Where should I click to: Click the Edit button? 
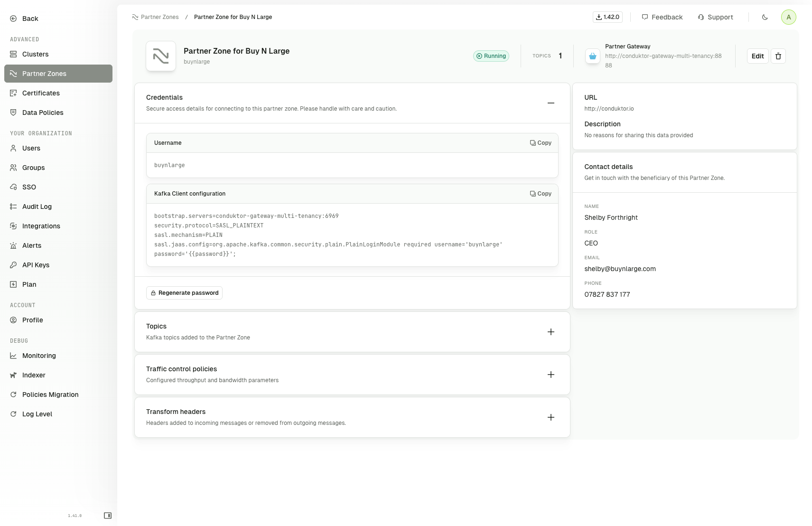(757, 56)
